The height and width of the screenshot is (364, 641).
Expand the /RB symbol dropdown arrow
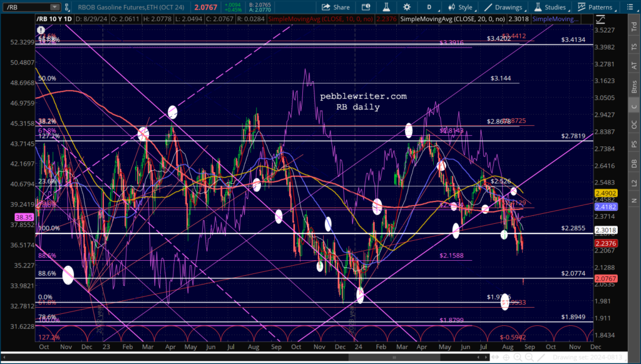55,8
